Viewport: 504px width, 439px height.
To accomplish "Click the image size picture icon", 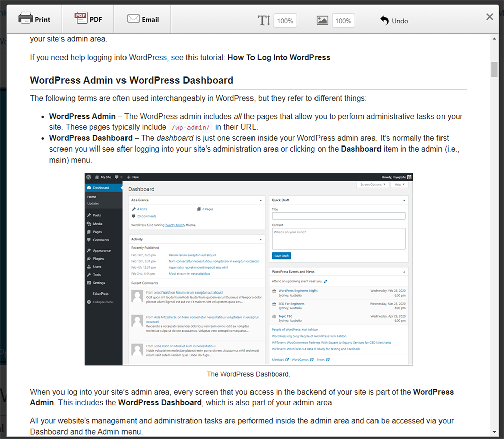I will click(322, 21).
